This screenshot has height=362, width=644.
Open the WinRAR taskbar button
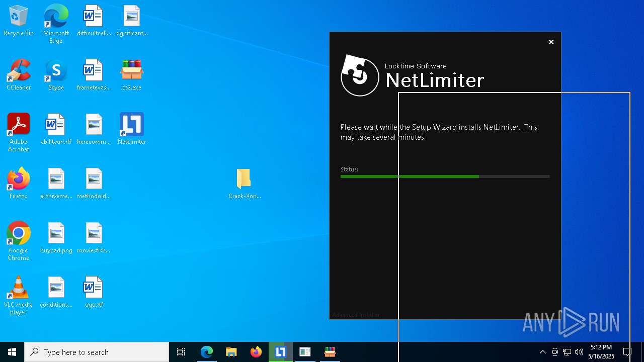pyautogui.click(x=330, y=352)
